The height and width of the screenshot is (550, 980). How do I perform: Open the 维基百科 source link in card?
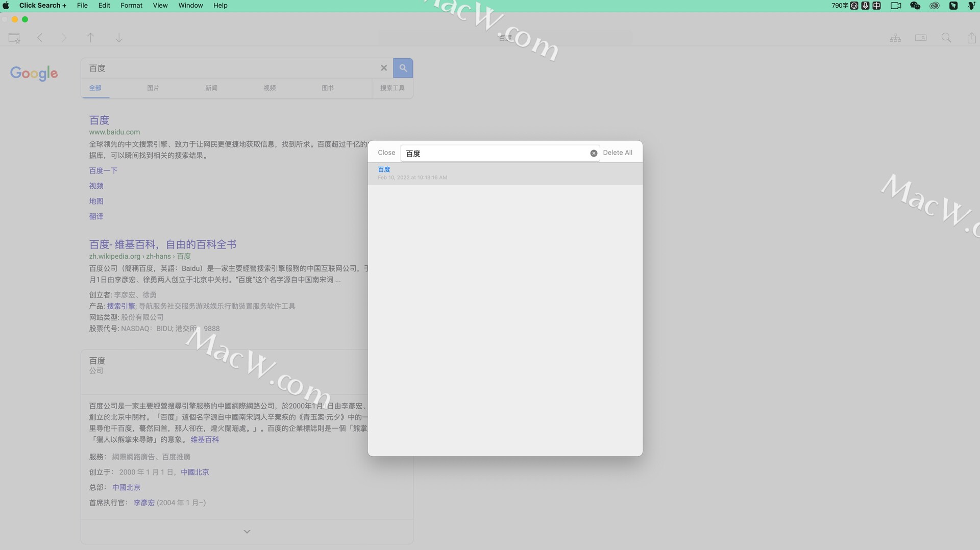tap(205, 439)
